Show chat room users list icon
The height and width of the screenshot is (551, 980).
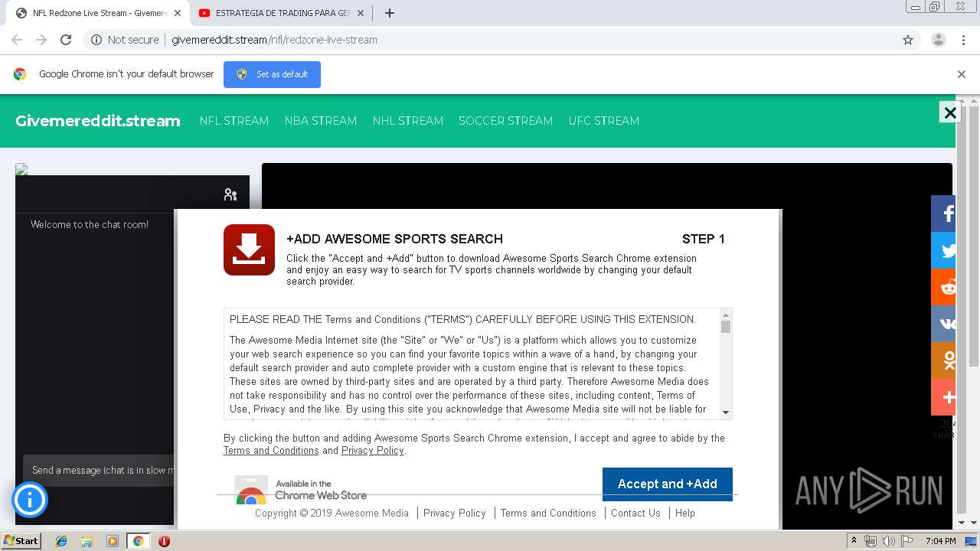tap(230, 194)
